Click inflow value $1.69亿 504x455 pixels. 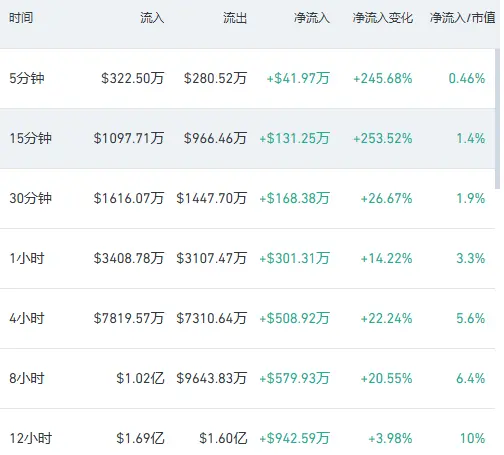[x=140, y=438]
